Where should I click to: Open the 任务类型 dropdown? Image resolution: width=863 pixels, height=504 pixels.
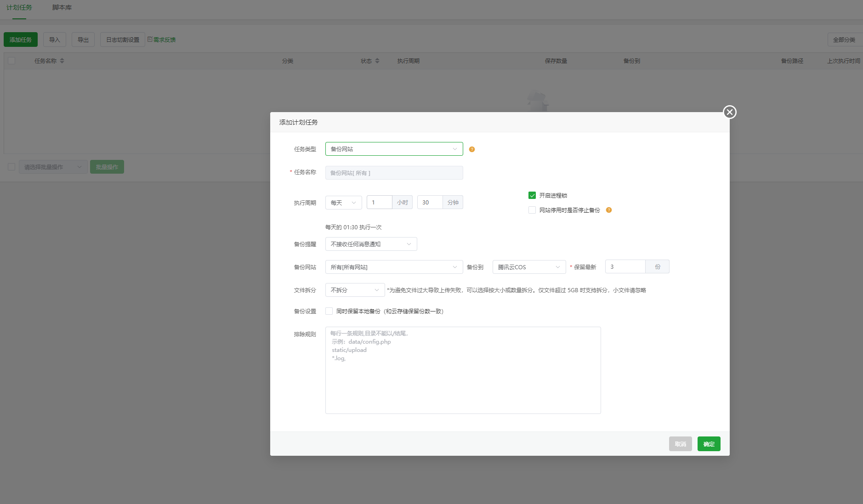pyautogui.click(x=394, y=149)
